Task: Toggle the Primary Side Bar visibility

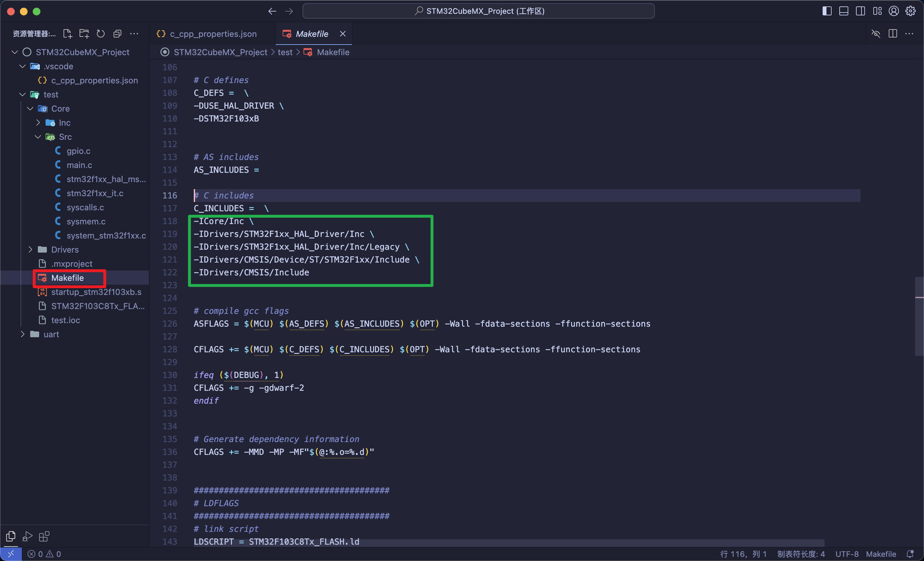Action: (x=826, y=11)
